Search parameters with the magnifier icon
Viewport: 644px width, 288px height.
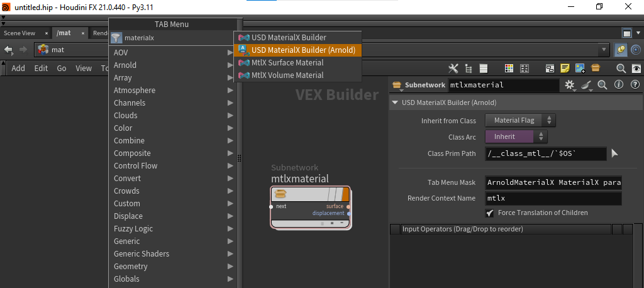(x=602, y=85)
